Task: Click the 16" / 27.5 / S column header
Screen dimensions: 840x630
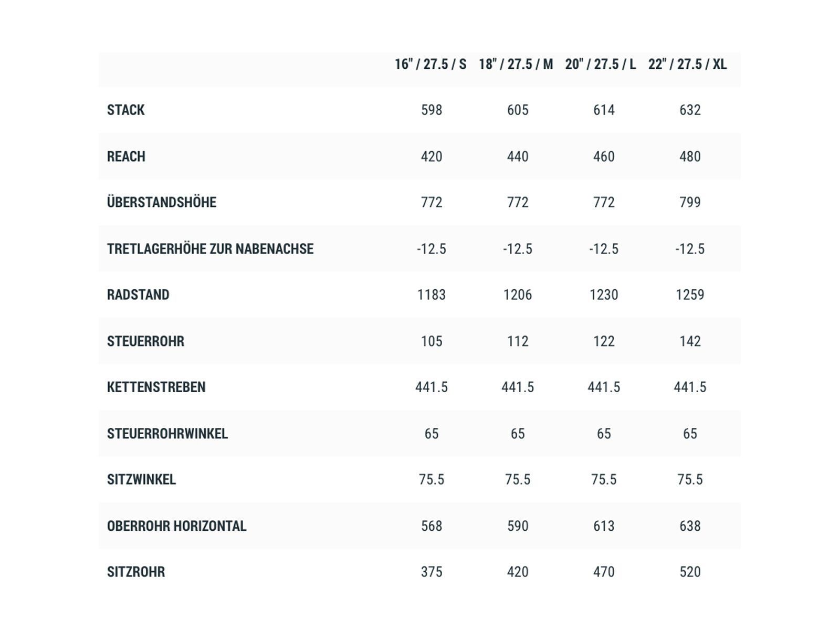Action: (x=430, y=65)
